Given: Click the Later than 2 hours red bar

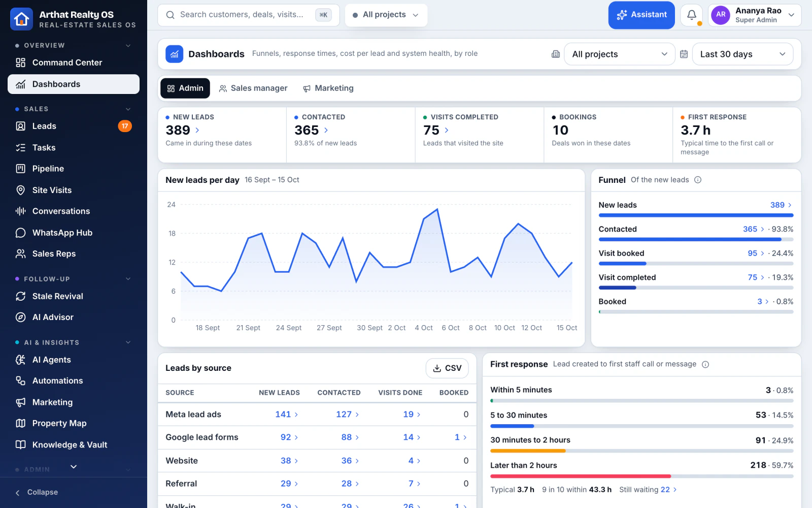Looking at the screenshot, I should [x=581, y=477].
